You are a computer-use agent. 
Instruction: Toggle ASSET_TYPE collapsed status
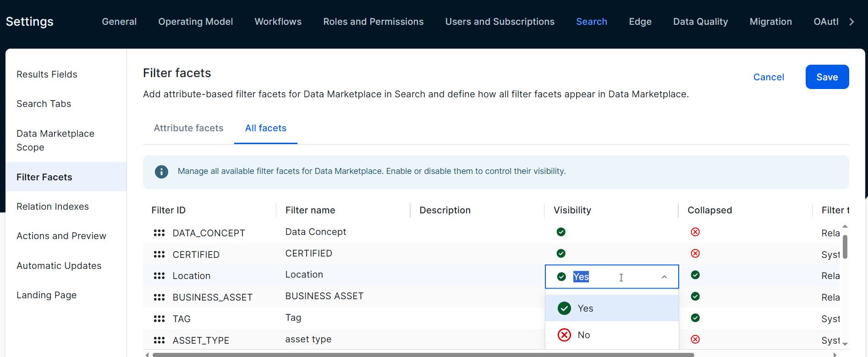tap(695, 339)
